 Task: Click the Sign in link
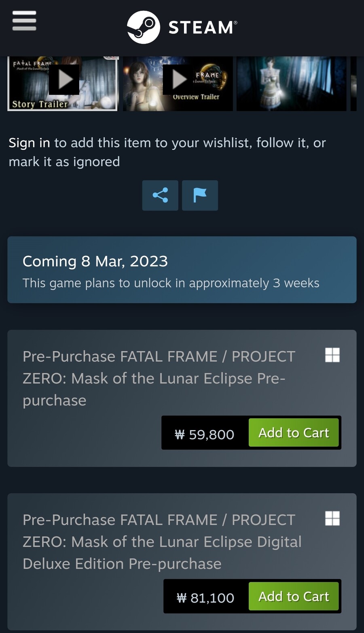pos(29,143)
